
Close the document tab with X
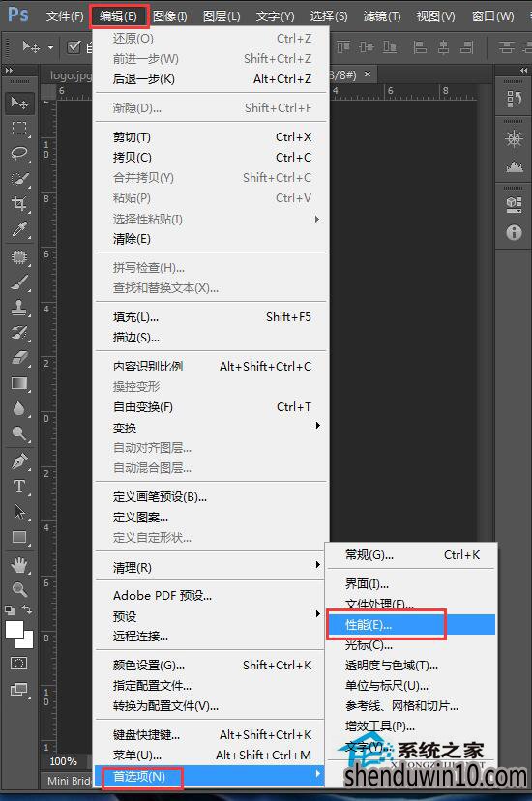(368, 74)
